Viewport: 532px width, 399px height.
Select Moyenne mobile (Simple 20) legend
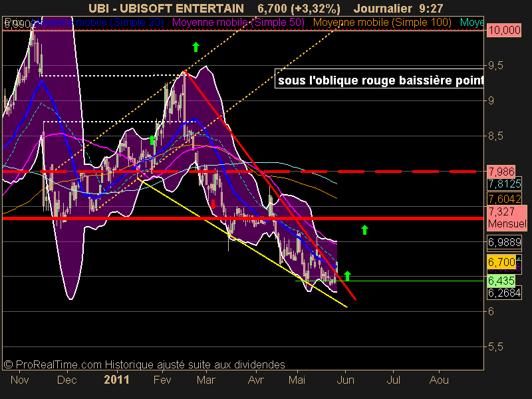click(x=98, y=23)
